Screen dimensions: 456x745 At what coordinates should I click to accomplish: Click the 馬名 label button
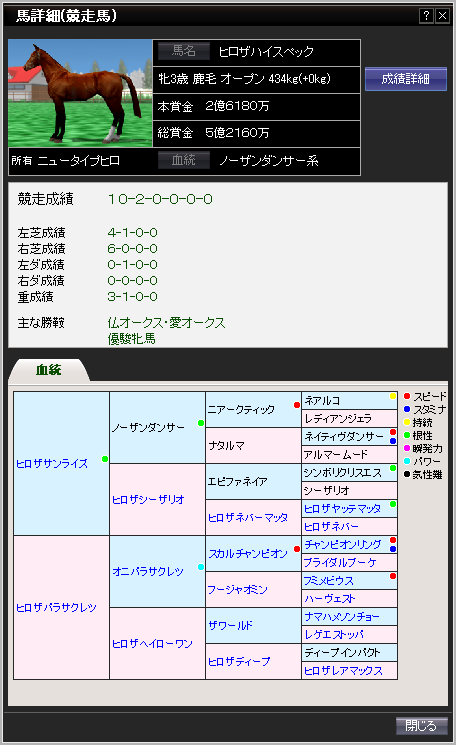(x=184, y=51)
